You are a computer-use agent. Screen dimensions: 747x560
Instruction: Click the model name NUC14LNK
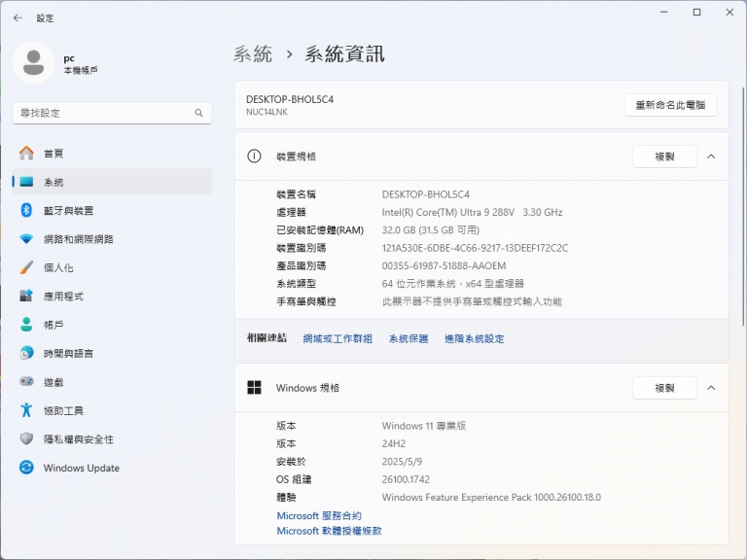click(267, 113)
